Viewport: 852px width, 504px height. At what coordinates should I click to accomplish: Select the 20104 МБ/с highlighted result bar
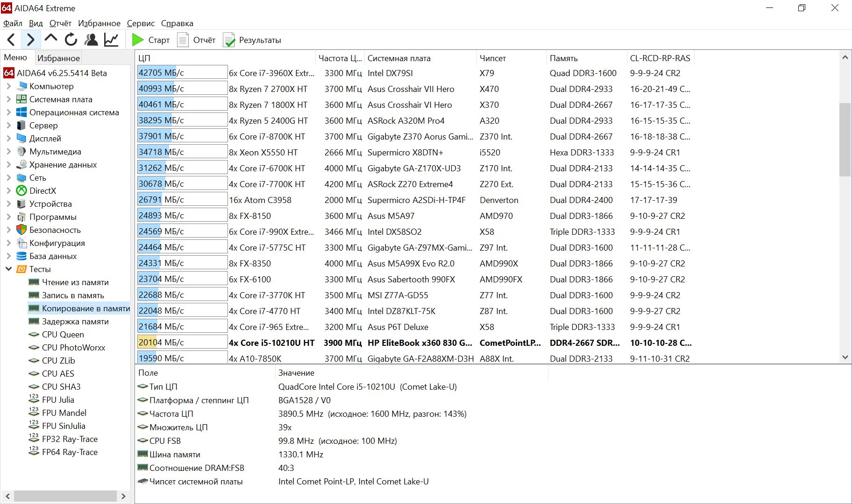(182, 343)
